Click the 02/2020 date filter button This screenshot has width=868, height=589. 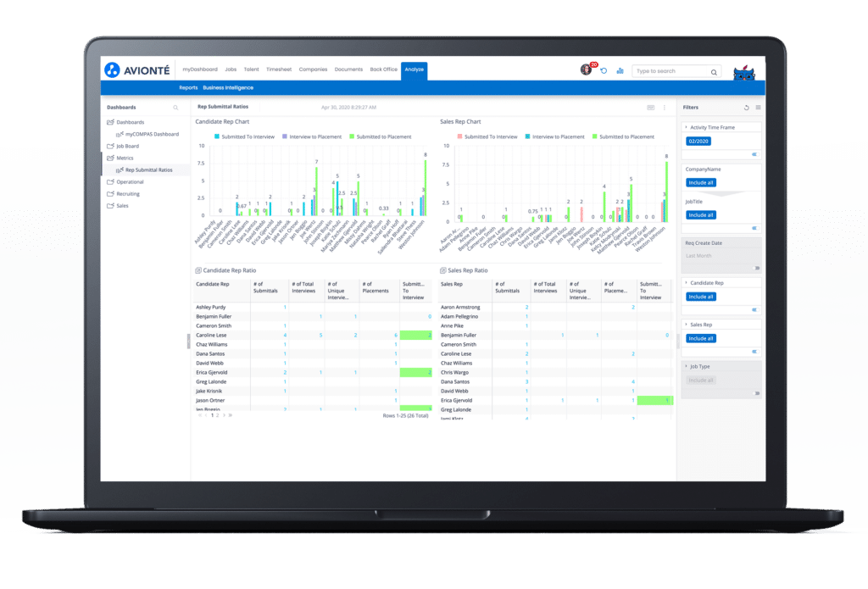point(700,141)
